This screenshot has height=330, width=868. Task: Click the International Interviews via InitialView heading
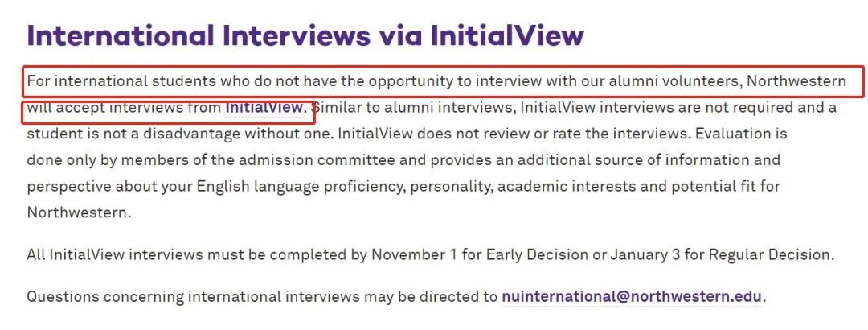point(305,35)
